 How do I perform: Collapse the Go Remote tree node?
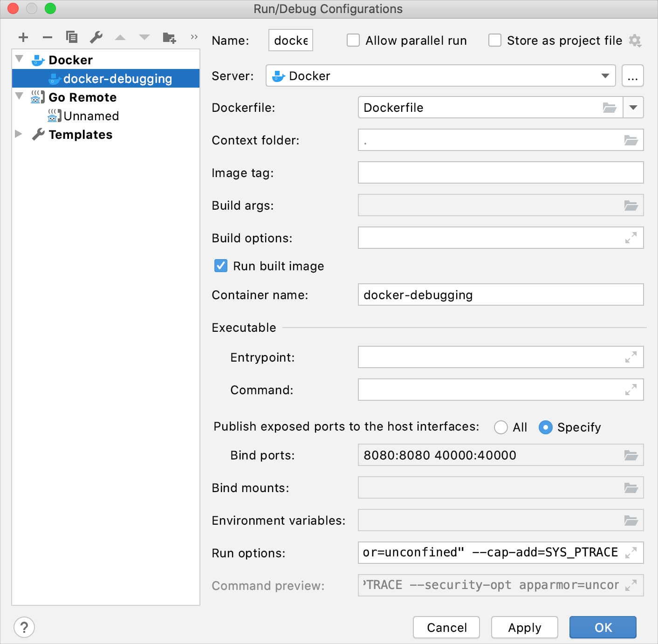pos(19,96)
